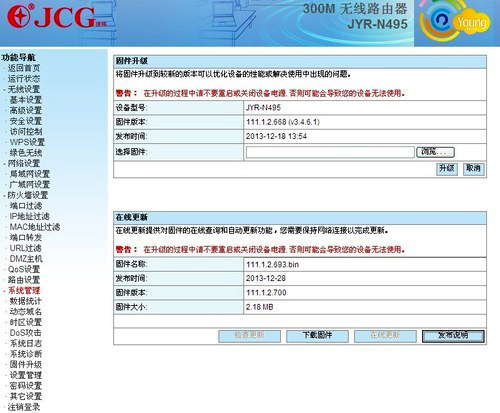This screenshot has width=500, height=413.
Task: Go to QoS设置 page
Action: (x=24, y=269)
